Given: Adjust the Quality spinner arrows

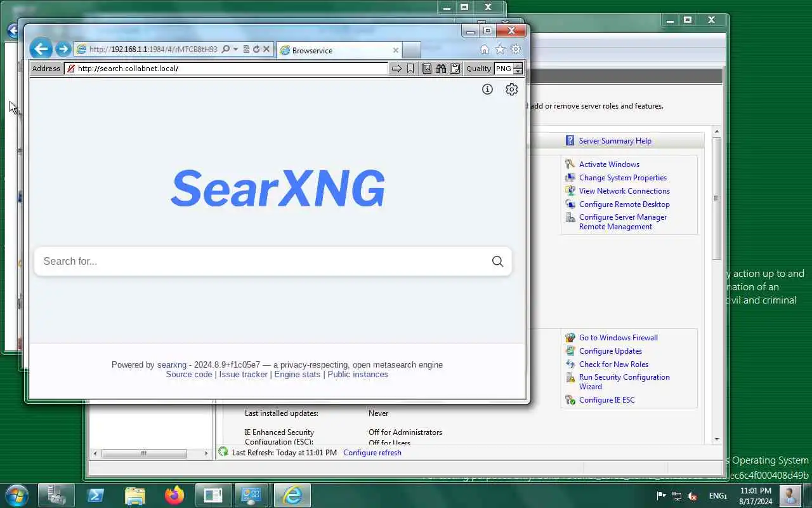Looking at the screenshot, I should (x=518, y=69).
